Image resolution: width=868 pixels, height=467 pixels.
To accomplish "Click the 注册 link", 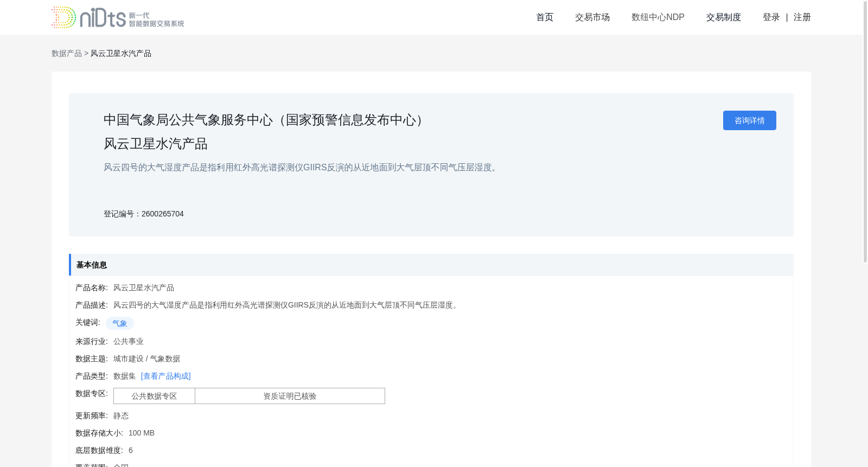I will tap(802, 17).
